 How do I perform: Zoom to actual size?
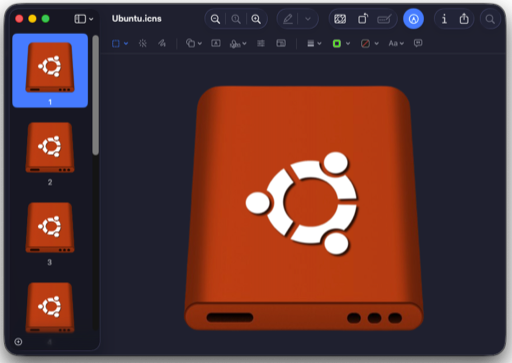pos(236,19)
